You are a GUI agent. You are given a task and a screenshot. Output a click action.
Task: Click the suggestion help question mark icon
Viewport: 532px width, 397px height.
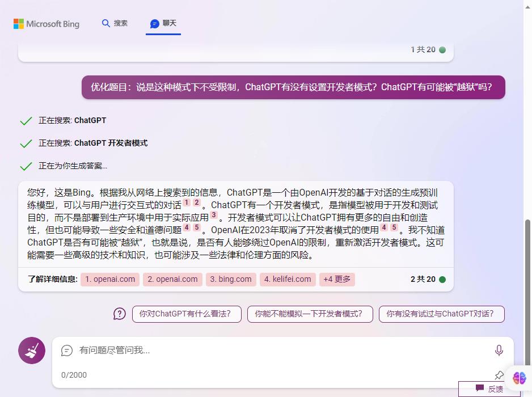120,314
